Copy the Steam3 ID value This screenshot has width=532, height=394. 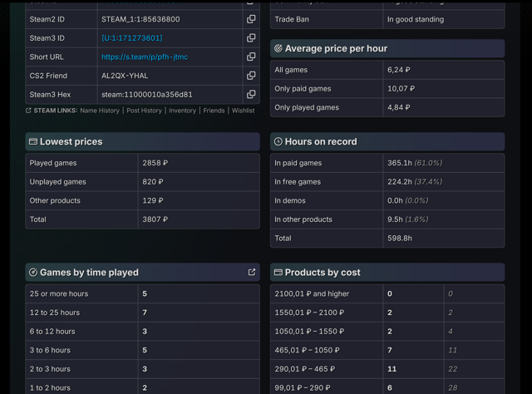(251, 38)
